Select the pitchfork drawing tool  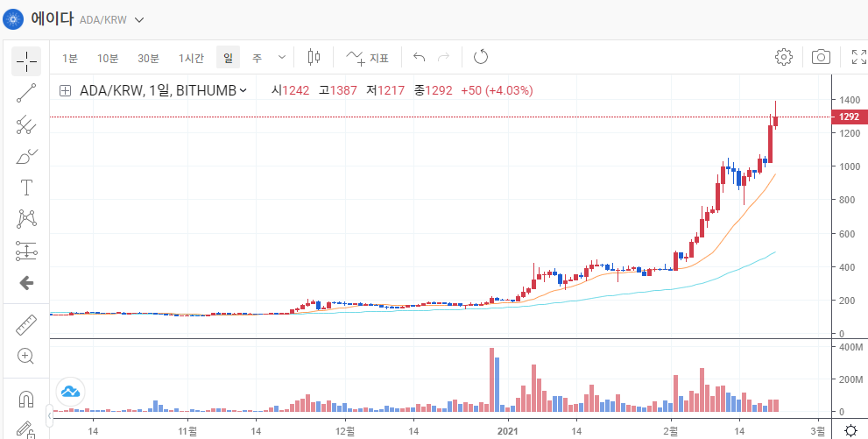(x=26, y=125)
